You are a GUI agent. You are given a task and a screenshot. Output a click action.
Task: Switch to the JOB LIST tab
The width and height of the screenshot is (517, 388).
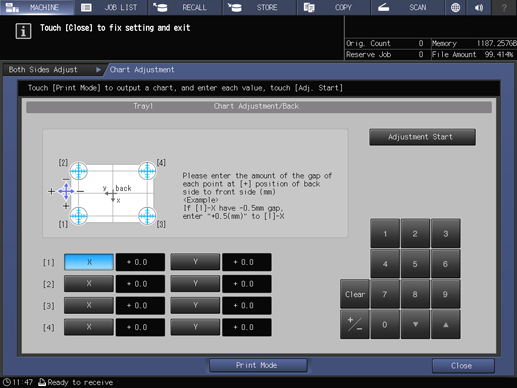(111, 7)
